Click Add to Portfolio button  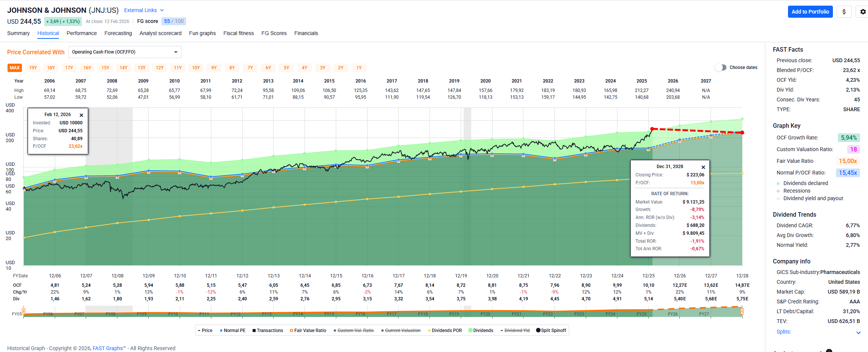810,12
